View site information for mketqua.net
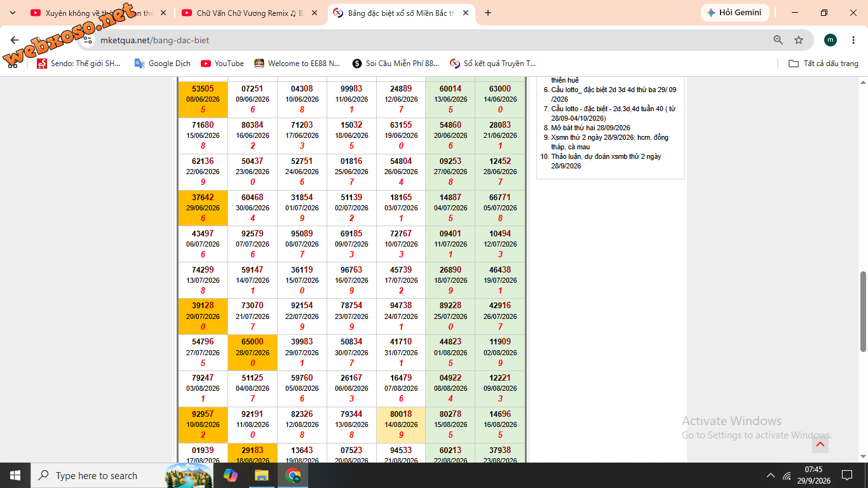Image resolution: width=868 pixels, height=488 pixels. 88,40
